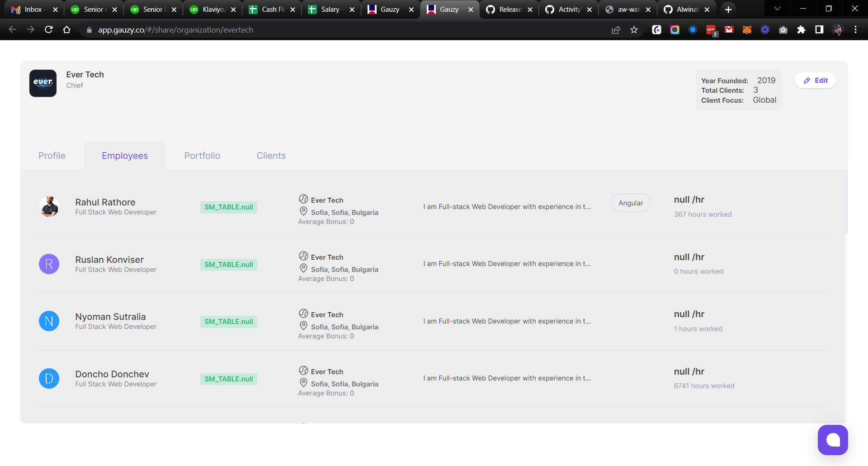
Task: Click the location pin beside Doncho Donchev's address
Action: (303, 382)
